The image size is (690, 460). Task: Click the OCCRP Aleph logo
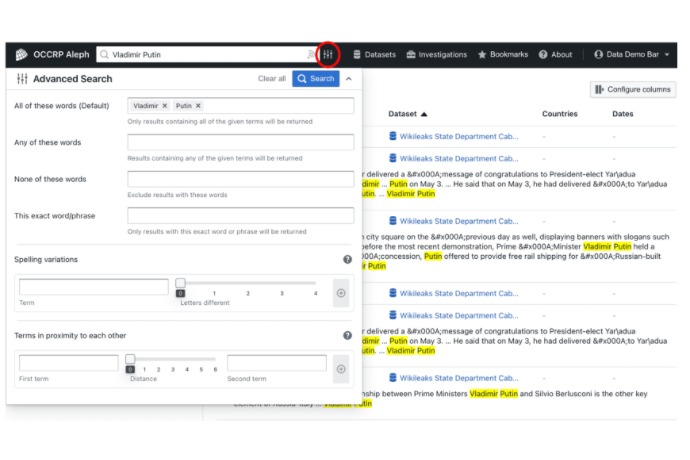pyautogui.click(x=52, y=55)
